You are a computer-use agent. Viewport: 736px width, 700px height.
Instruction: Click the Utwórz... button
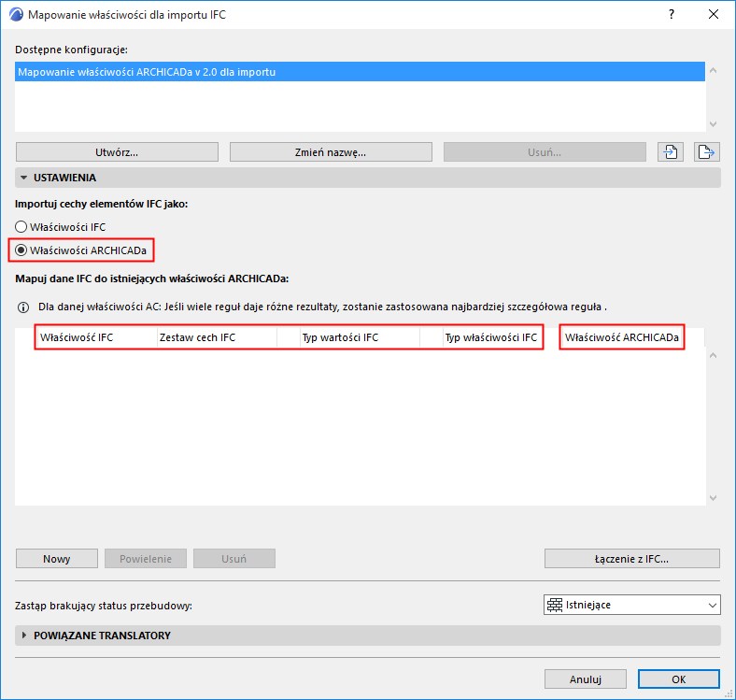point(117,152)
